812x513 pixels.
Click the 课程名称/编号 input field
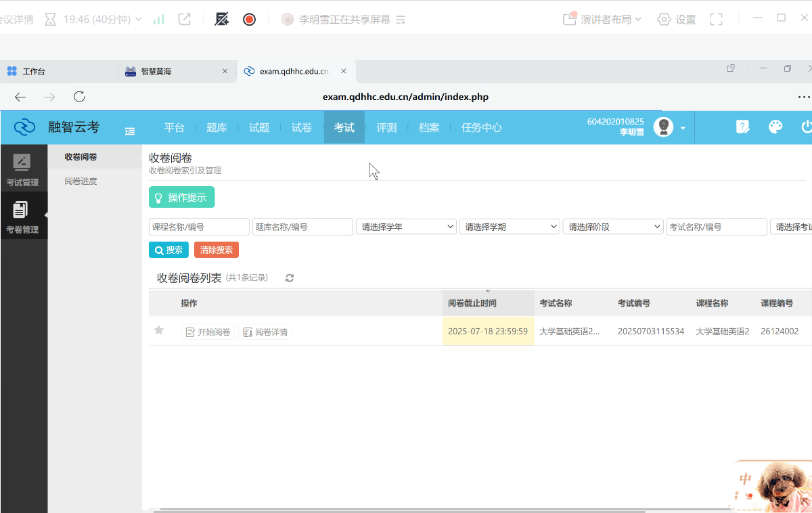(x=199, y=227)
